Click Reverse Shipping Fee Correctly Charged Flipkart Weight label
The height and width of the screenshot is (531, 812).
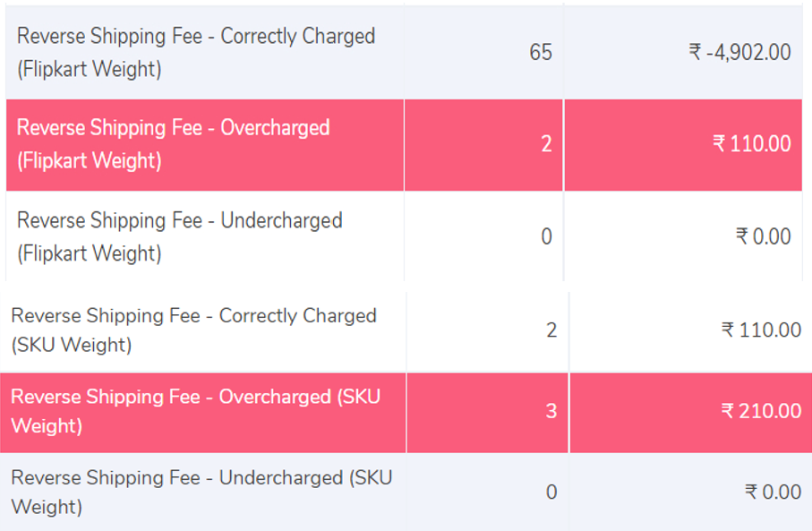point(196,52)
